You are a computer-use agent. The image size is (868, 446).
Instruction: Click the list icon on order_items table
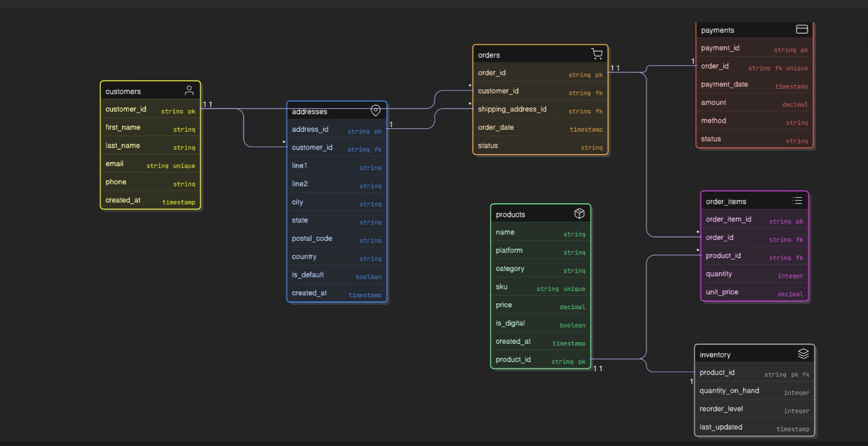point(797,201)
